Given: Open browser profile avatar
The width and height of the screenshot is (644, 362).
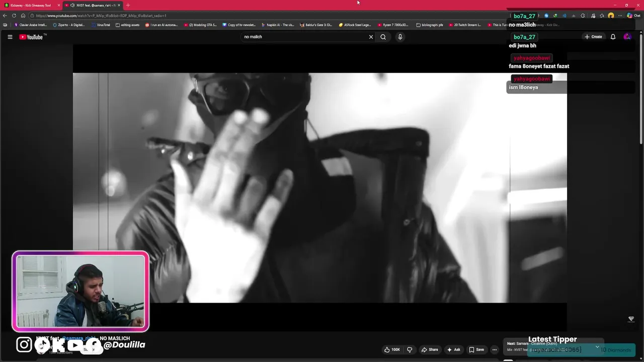Looking at the screenshot, I should coord(611,16).
